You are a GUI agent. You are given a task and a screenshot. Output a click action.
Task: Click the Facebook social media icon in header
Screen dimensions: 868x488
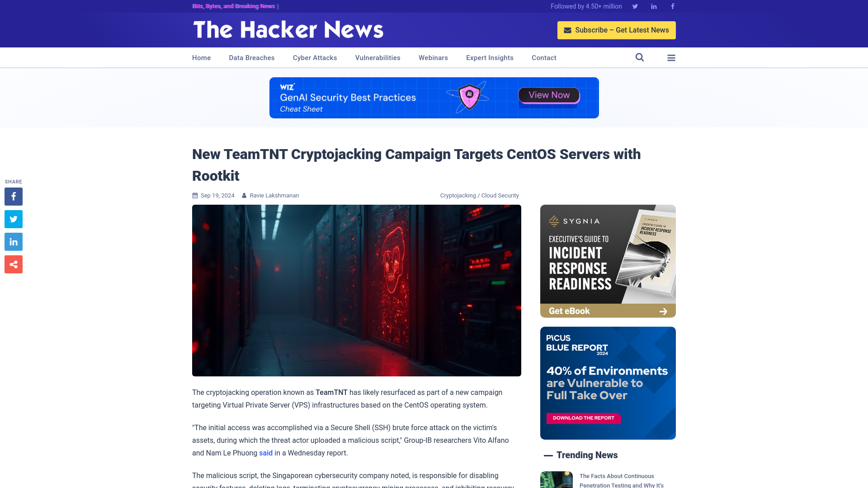pyautogui.click(x=672, y=6)
